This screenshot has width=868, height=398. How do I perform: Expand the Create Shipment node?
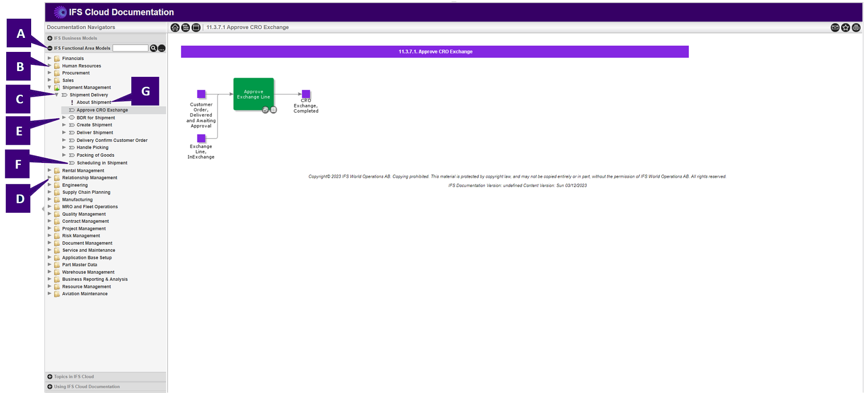coord(64,125)
